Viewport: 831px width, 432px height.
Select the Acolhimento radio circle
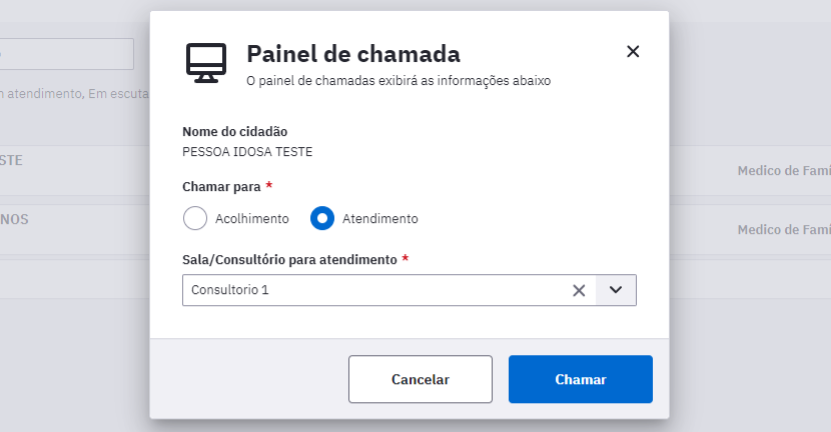pos(195,218)
